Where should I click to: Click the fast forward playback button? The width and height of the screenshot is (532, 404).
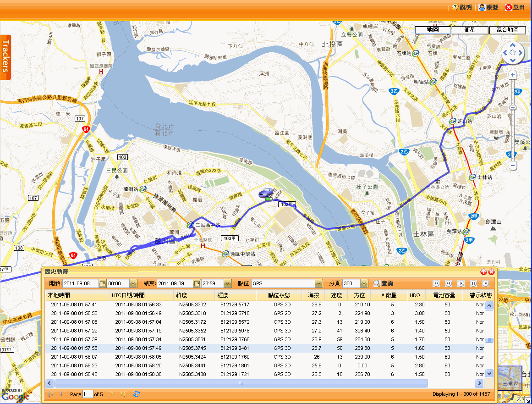point(436,283)
